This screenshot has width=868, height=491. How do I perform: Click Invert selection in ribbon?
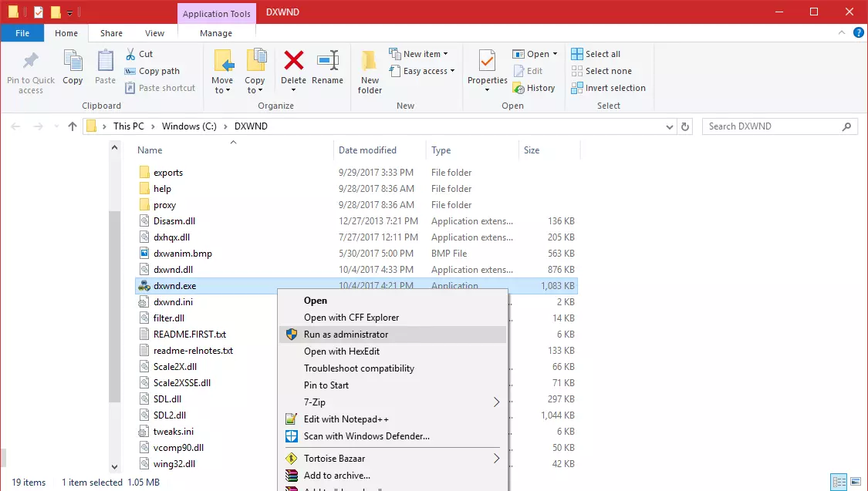click(609, 88)
